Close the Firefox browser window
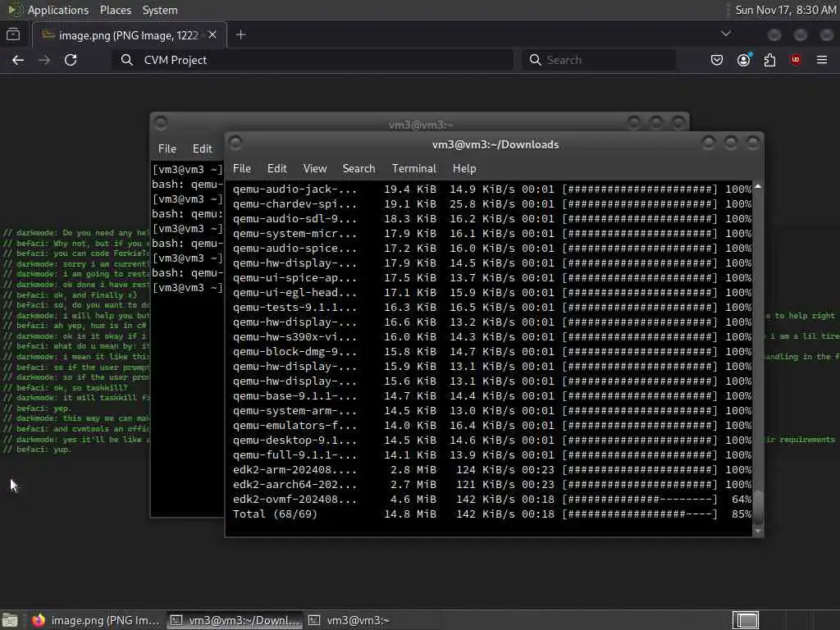 pos(827,34)
